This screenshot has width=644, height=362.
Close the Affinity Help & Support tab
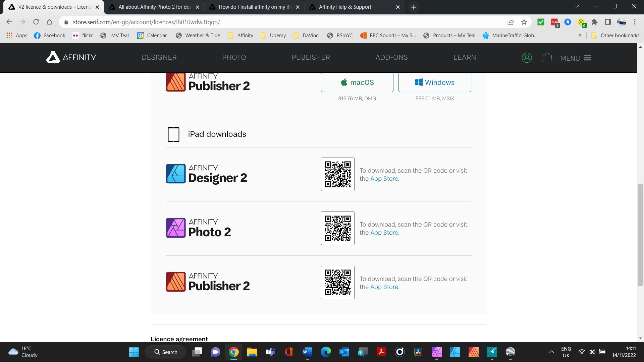pyautogui.click(x=398, y=7)
